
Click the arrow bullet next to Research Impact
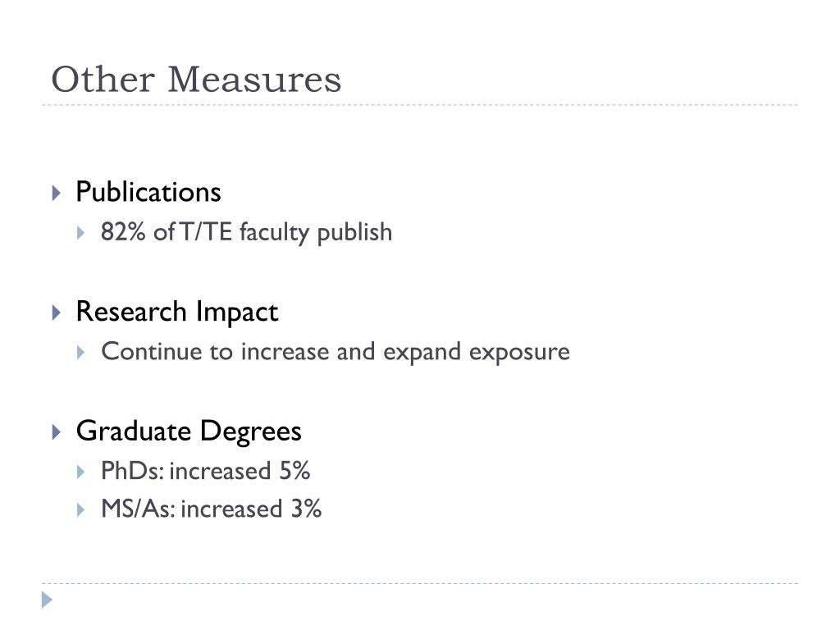57,313
